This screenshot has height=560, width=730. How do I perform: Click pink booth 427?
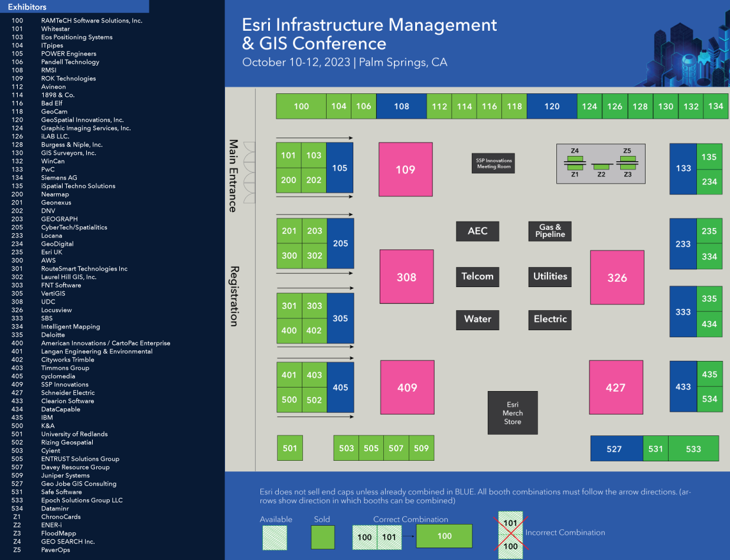[616, 388]
